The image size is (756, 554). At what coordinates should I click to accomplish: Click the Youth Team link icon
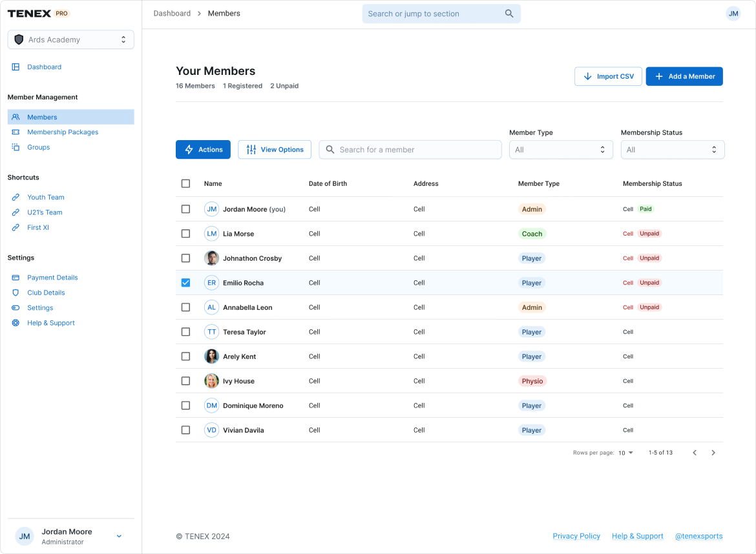click(16, 198)
